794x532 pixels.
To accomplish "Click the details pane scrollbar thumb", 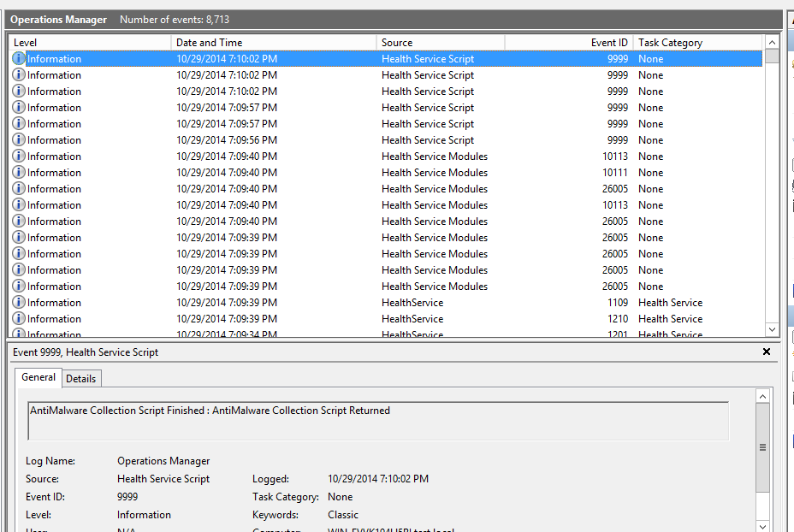I will pos(763,447).
